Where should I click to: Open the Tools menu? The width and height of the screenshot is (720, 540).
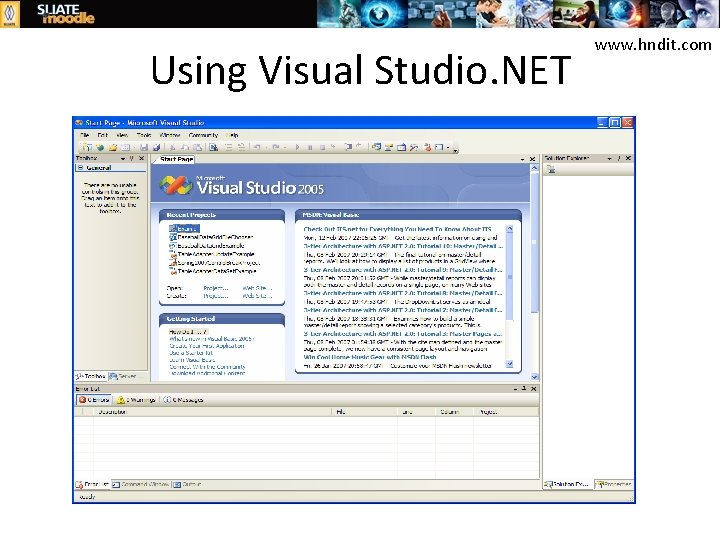(144, 135)
